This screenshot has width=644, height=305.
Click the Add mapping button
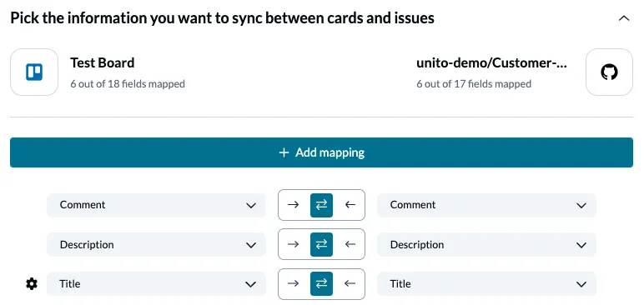322,152
